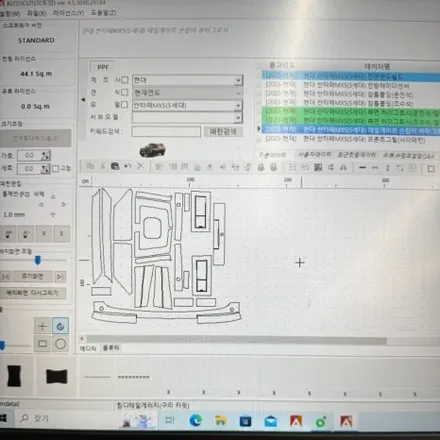Open the Mail app from the taskbar
Screen dimensions: 440x440
(271, 421)
